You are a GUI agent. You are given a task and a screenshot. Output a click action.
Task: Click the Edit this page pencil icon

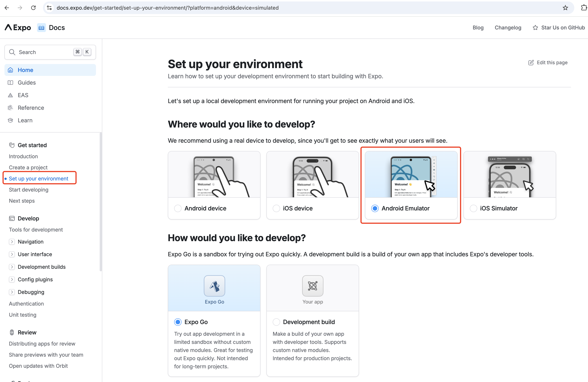[x=531, y=62]
